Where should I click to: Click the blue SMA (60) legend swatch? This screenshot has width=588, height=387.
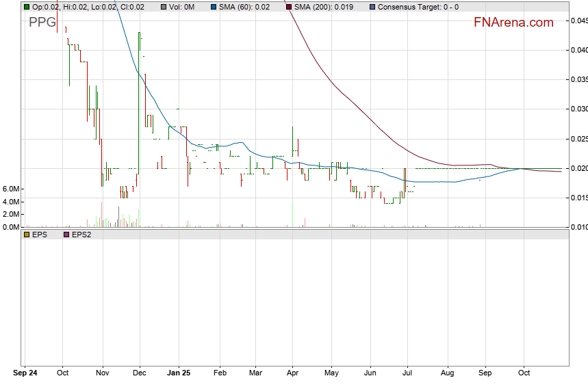(x=214, y=7)
